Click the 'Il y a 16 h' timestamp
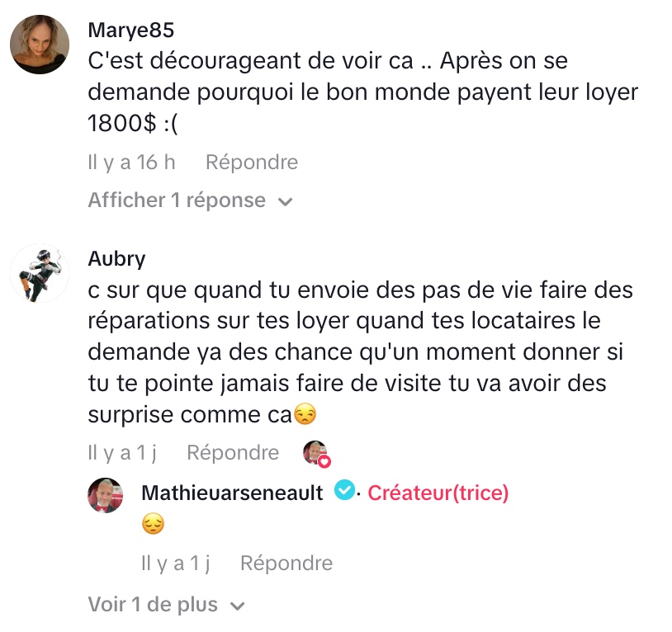Viewport: 672px width, 632px height. point(131,163)
